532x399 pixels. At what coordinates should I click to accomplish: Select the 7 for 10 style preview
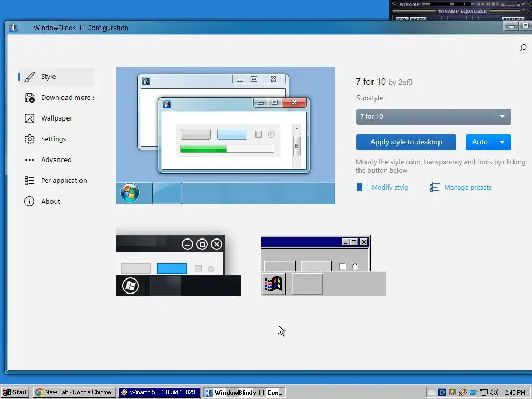225,136
